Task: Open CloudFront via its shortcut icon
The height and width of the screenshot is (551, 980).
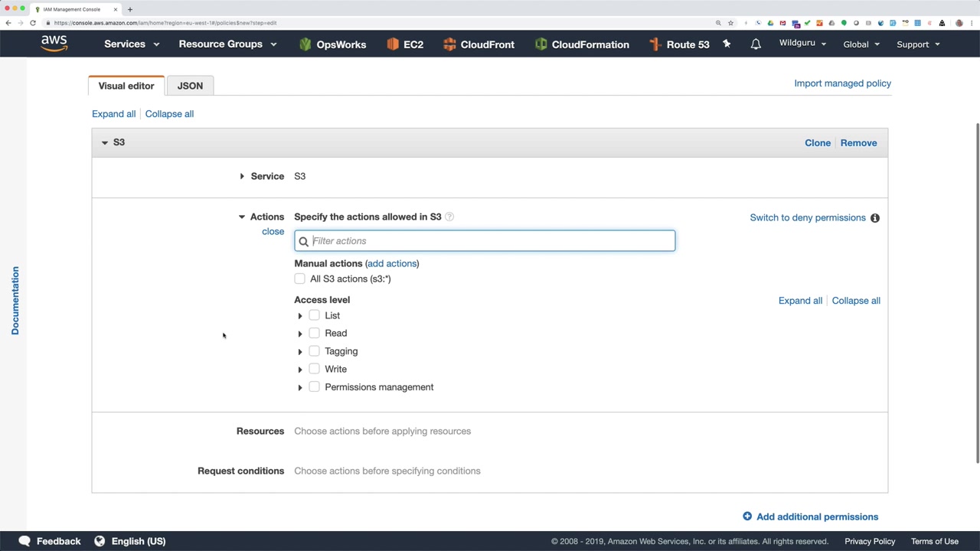Action: pyautogui.click(x=449, y=44)
